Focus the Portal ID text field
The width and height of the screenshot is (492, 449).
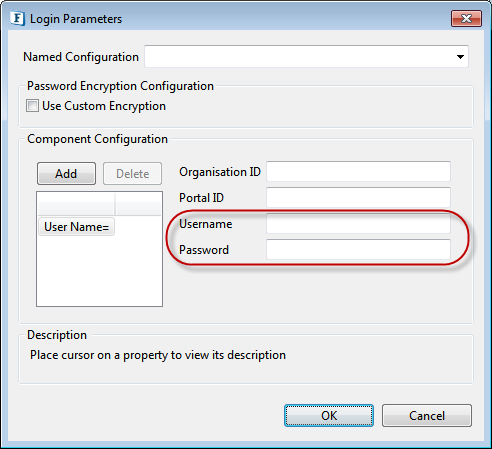click(x=358, y=197)
